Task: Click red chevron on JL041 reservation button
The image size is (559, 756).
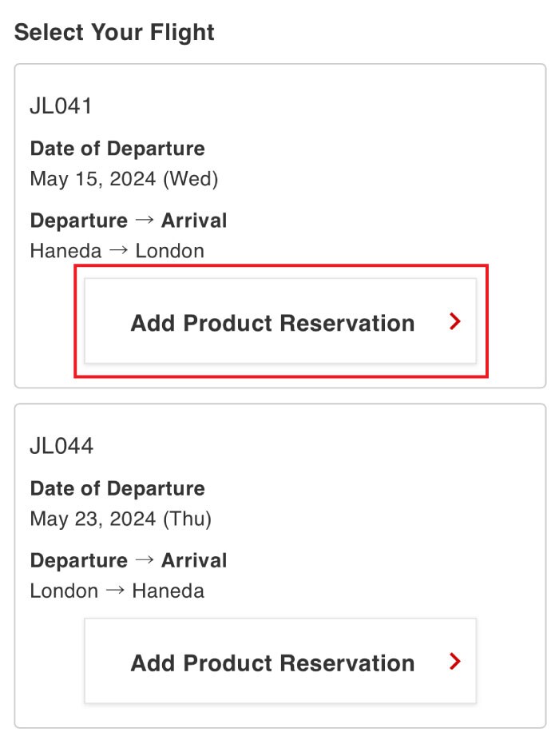Action: pos(455,322)
